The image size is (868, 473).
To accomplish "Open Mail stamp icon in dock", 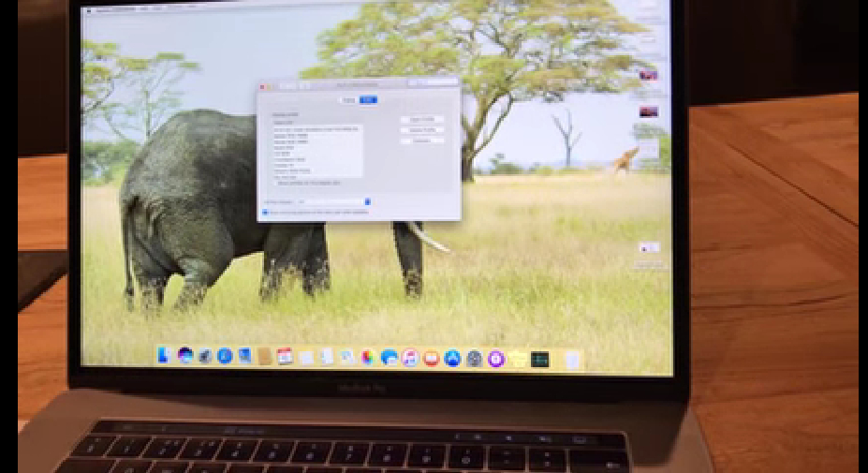I will tap(244, 356).
